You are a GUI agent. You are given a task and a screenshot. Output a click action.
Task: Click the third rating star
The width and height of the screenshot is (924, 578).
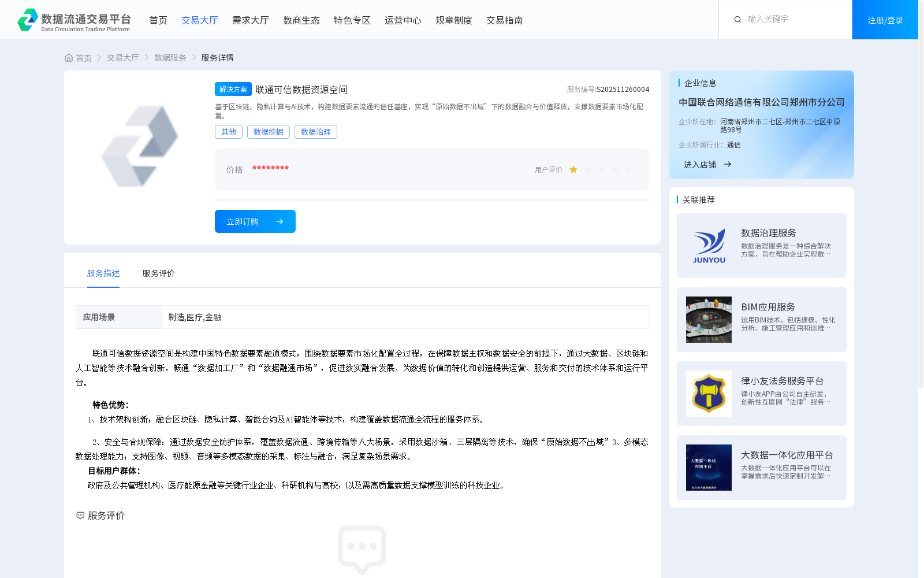point(601,169)
